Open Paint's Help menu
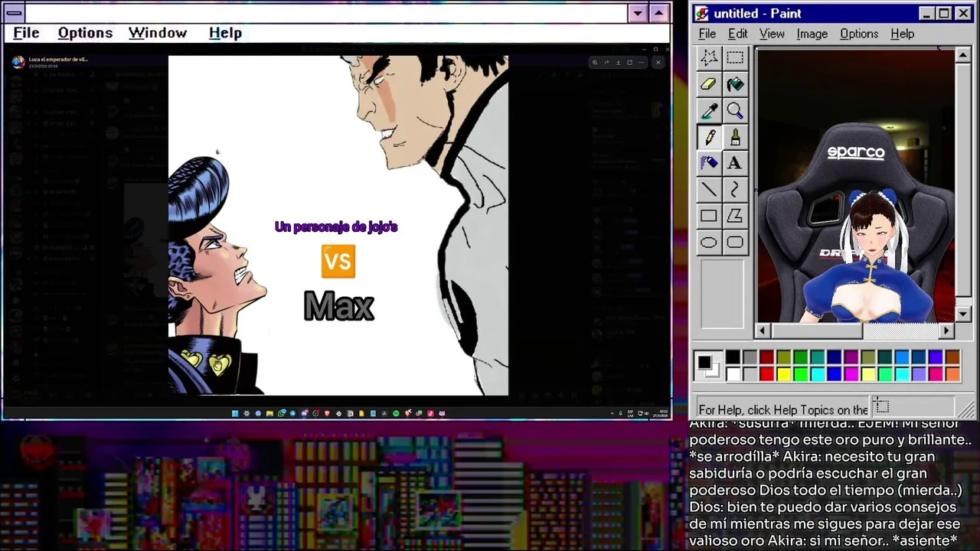The width and height of the screenshot is (980, 551). [902, 34]
